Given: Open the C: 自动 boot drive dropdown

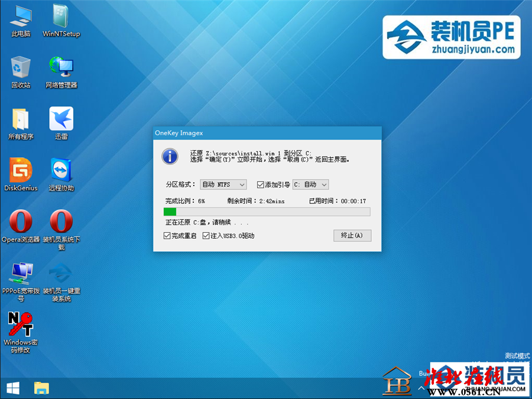Looking at the screenshot, I should [x=310, y=184].
